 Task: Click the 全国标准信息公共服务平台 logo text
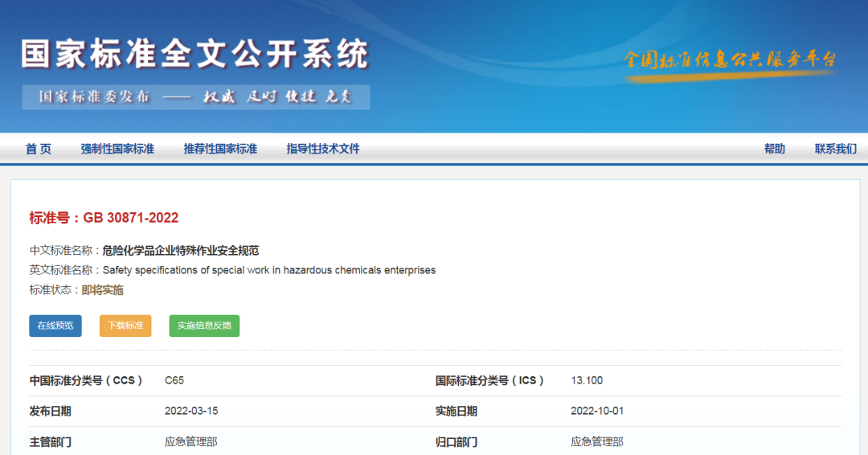click(730, 60)
